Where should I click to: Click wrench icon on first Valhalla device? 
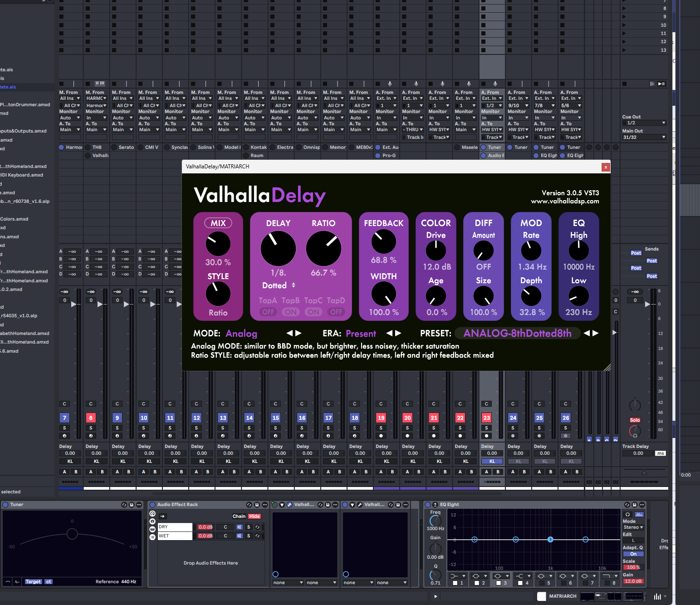[x=289, y=505]
